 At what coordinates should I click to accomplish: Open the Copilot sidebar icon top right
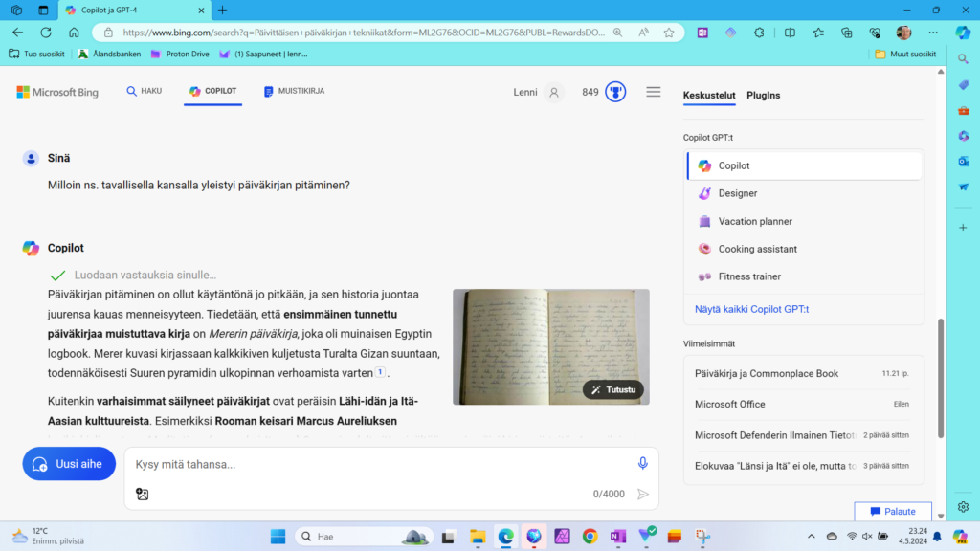tap(963, 33)
